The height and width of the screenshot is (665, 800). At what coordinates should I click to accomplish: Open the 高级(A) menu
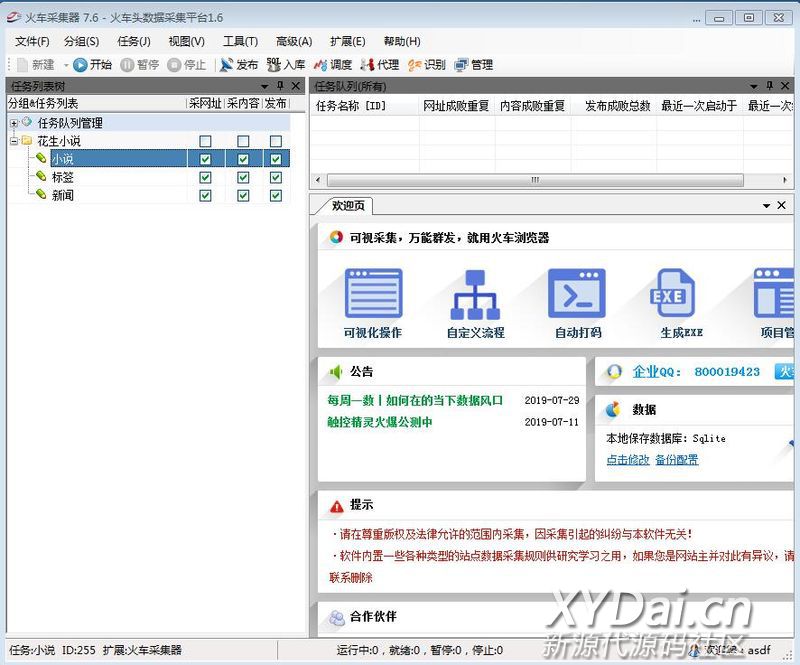coord(294,41)
